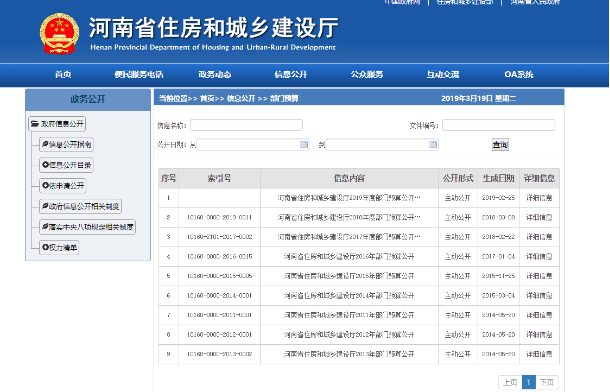The height and width of the screenshot is (392, 610).
Task: Go to 首页 in main navigation
Action: 63,74
